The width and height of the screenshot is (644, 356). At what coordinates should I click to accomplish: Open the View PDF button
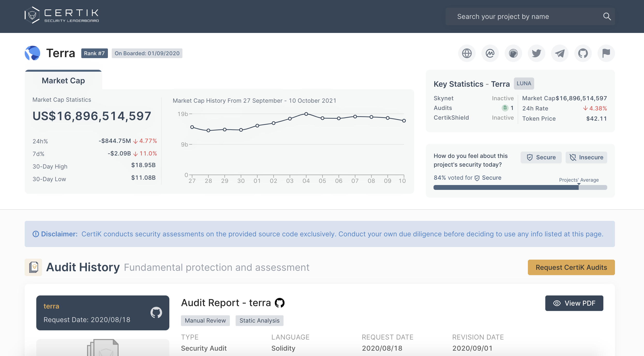coord(574,303)
